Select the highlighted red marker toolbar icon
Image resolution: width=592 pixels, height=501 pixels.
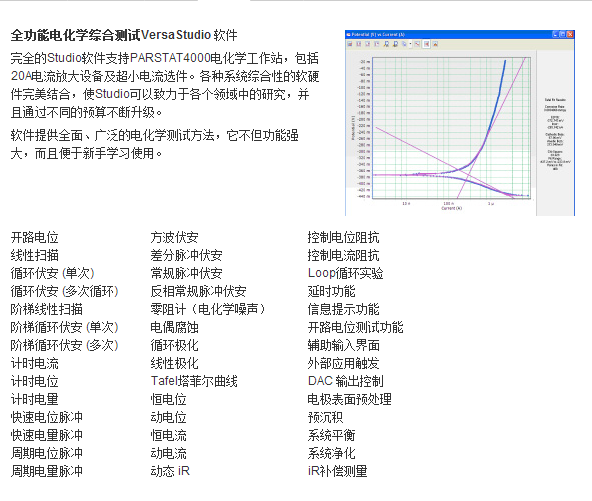point(426,44)
